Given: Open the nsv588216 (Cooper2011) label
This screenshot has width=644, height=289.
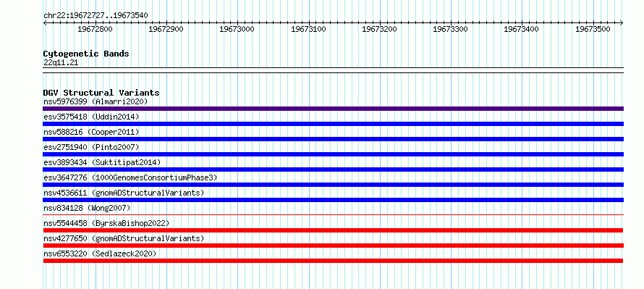Looking at the screenshot, I should click(91, 132).
